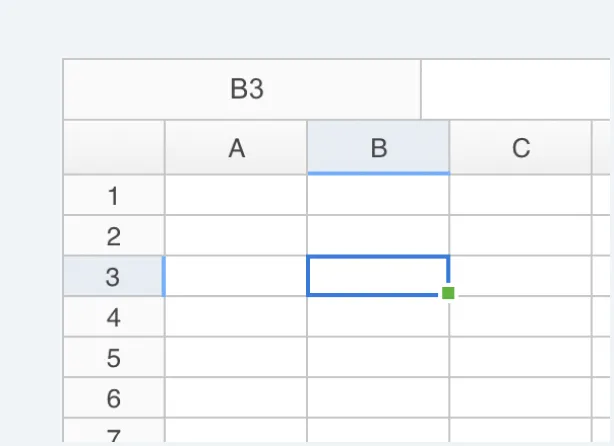Select row 3 by its header
The image size is (614, 446).
coord(114,277)
